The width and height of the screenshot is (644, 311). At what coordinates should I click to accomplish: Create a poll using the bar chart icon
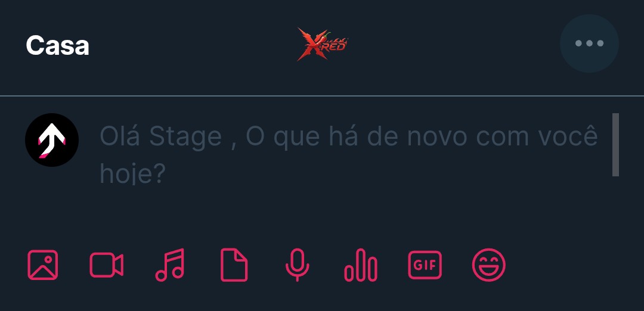361,265
